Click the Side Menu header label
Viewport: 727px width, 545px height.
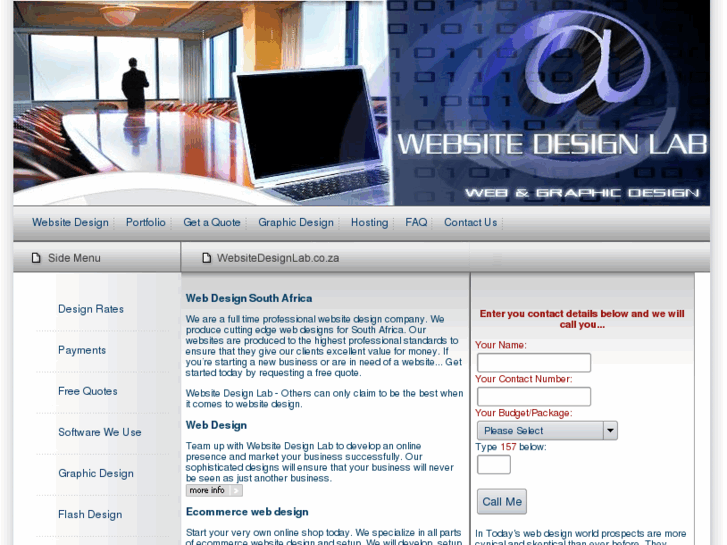[x=74, y=258]
